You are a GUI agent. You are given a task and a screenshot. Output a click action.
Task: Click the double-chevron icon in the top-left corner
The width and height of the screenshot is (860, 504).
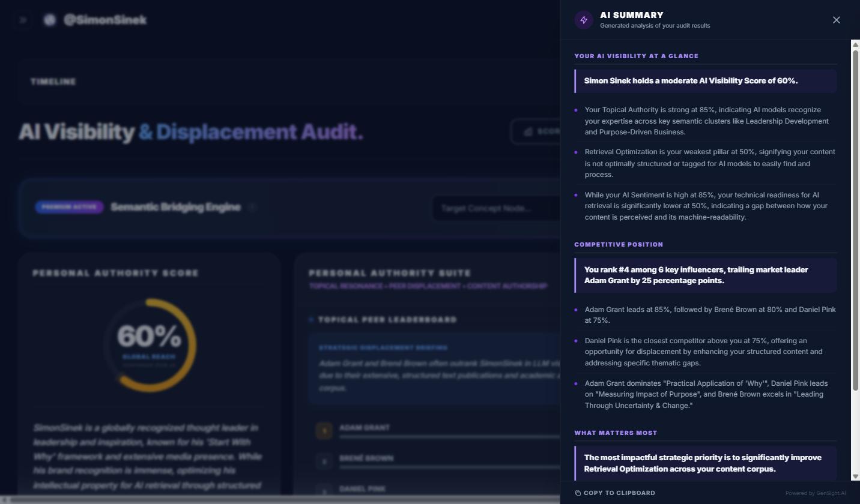tap(23, 20)
